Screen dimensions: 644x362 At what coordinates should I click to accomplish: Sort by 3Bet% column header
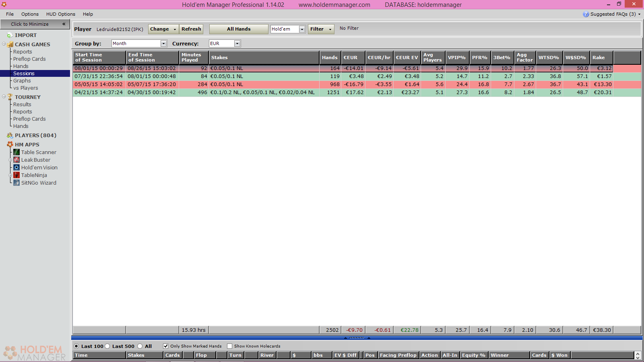pyautogui.click(x=502, y=58)
